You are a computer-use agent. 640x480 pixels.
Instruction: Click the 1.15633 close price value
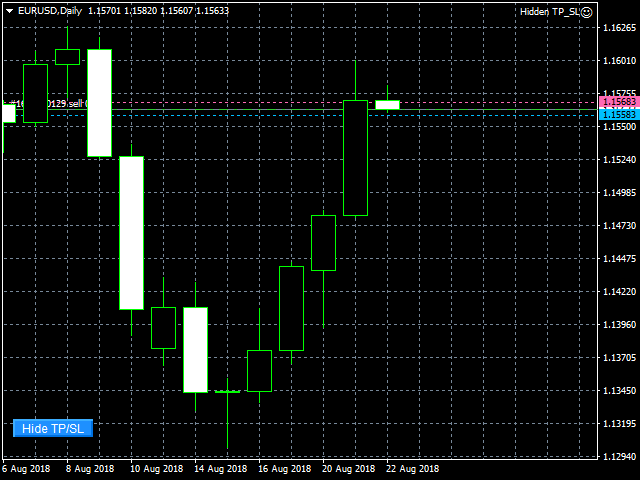tap(212, 11)
